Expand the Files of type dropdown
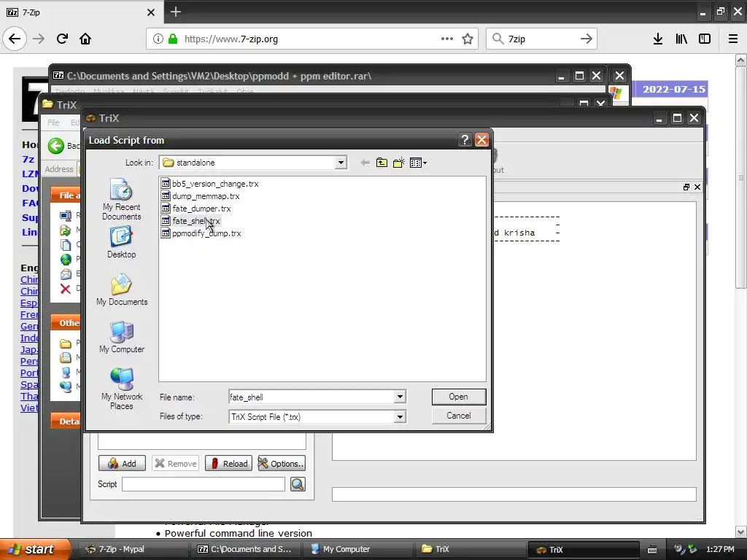The image size is (747, 560). tap(400, 416)
